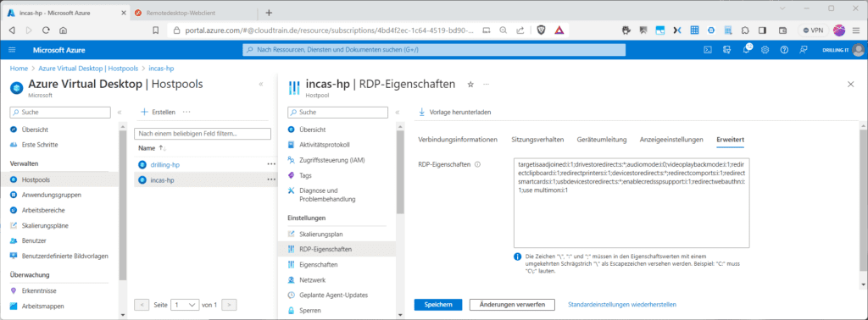
Task: Switch to the Sitzungsverhalten tab
Action: pos(537,140)
